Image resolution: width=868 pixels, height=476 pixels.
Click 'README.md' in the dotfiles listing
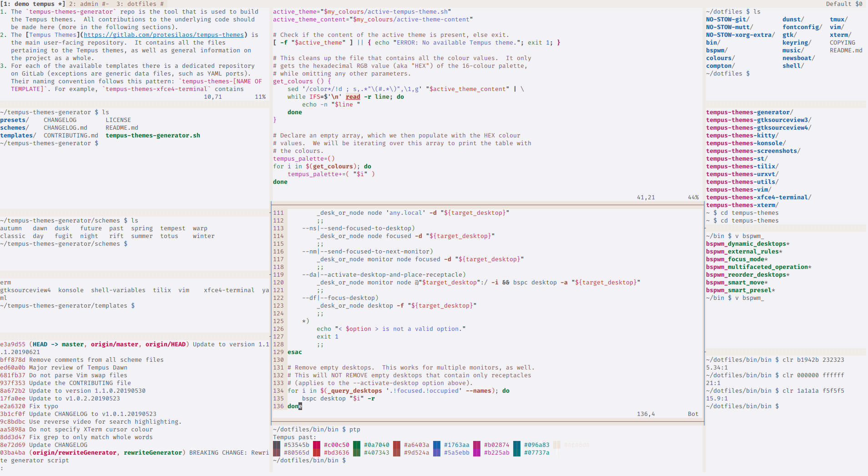coord(846,51)
